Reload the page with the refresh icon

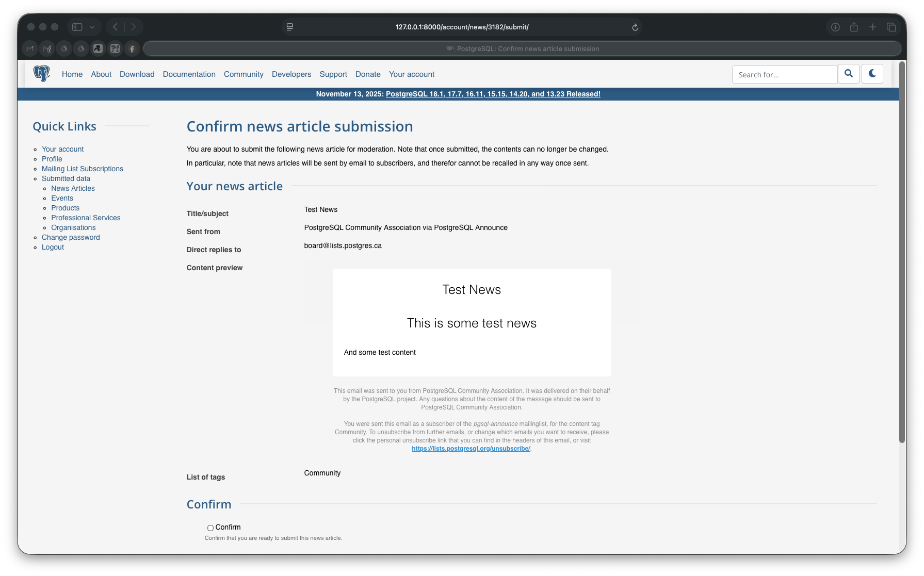635,27
